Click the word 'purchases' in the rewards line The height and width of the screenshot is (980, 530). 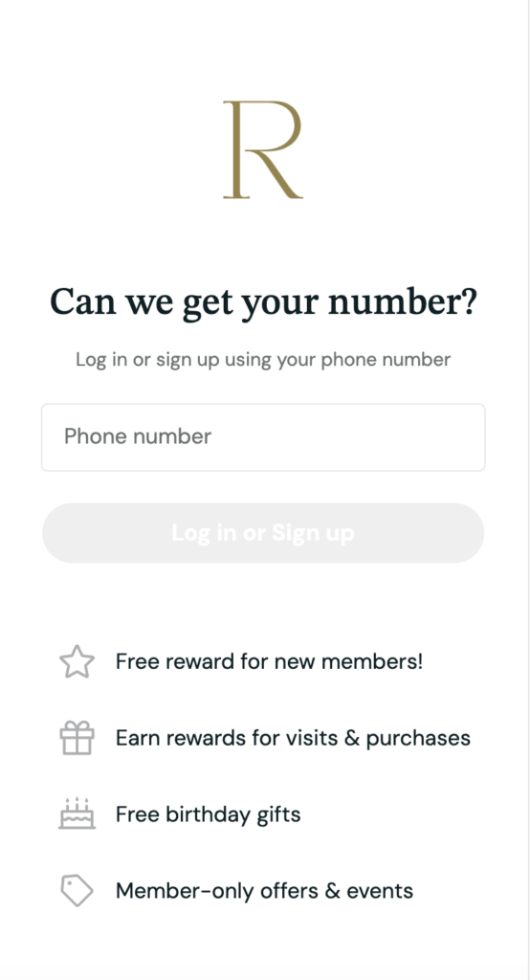[418, 739]
